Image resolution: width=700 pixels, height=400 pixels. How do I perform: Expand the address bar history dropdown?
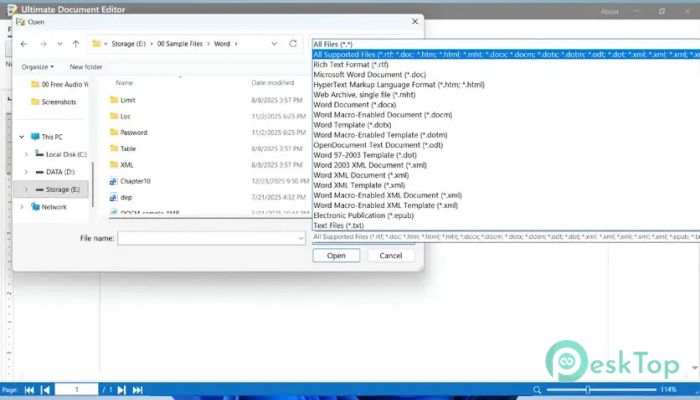click(x=274, y=43)
